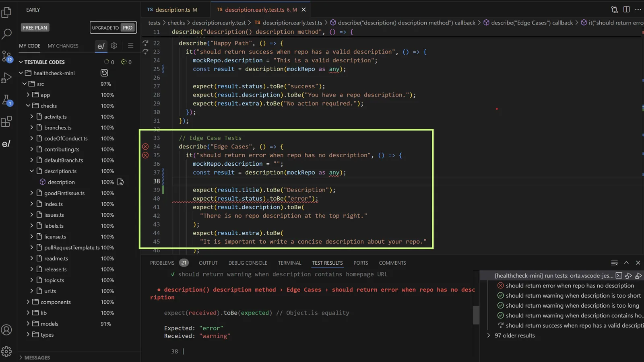Screen dimensions: 644x362
Task: Click the FREE PLAN badge
Action: 35,27
